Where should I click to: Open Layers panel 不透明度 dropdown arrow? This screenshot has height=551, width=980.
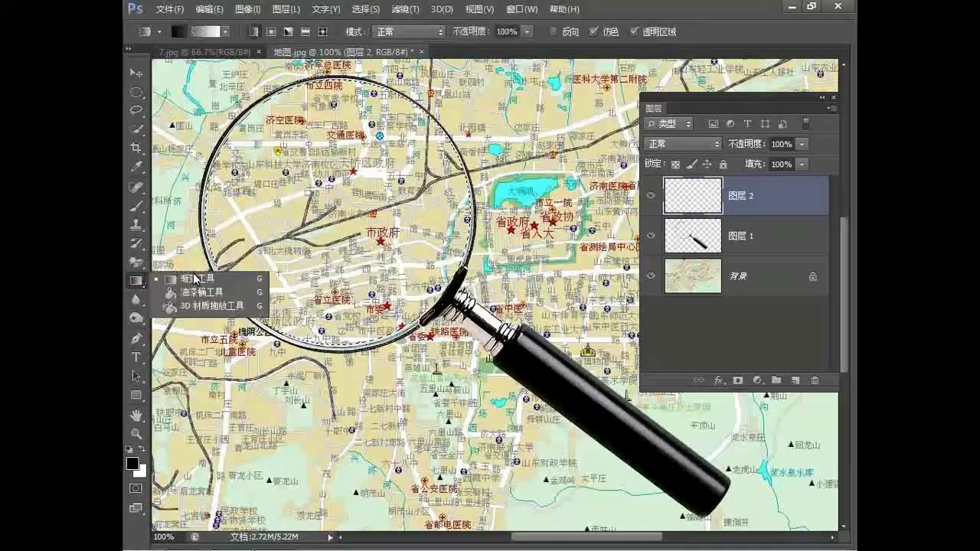point(802,144)
